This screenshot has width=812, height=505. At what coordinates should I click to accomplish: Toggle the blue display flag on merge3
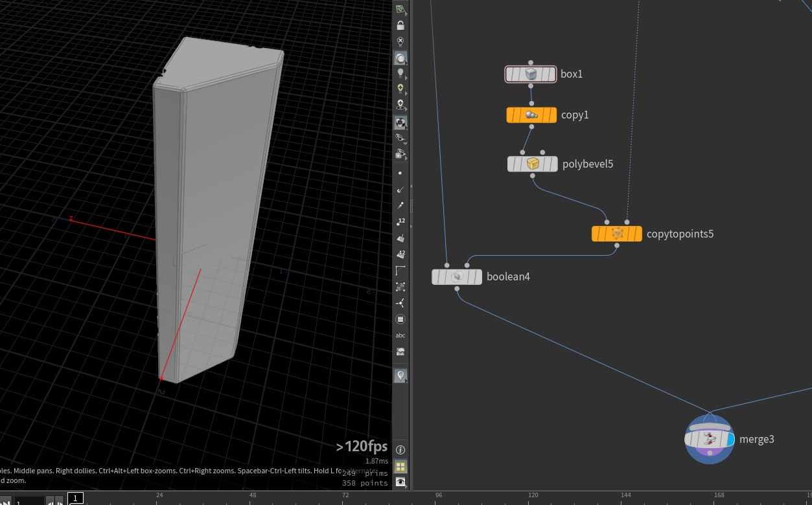coord(731,439)
